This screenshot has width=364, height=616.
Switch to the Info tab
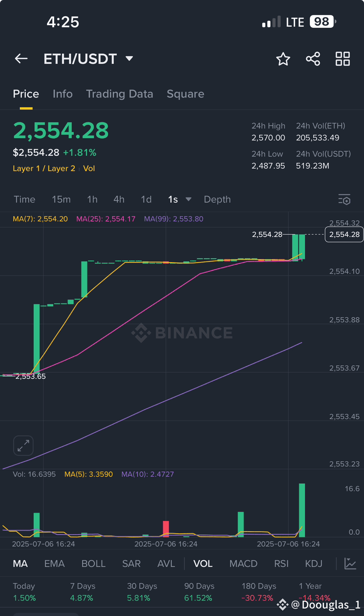click(62, 94)
